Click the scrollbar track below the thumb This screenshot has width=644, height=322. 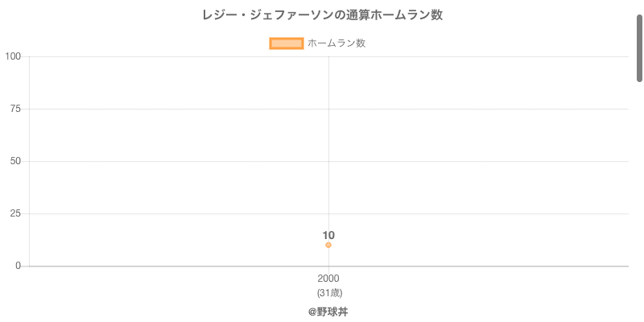point(639,201)
